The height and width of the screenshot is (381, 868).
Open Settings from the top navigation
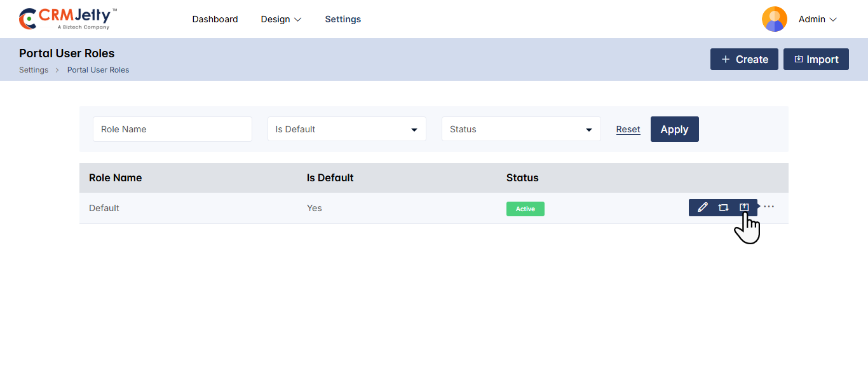342,19
